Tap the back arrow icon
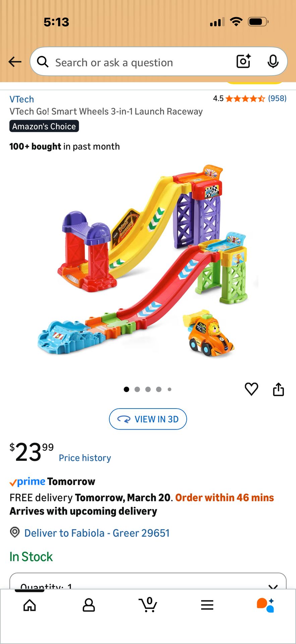 [15, 62]
